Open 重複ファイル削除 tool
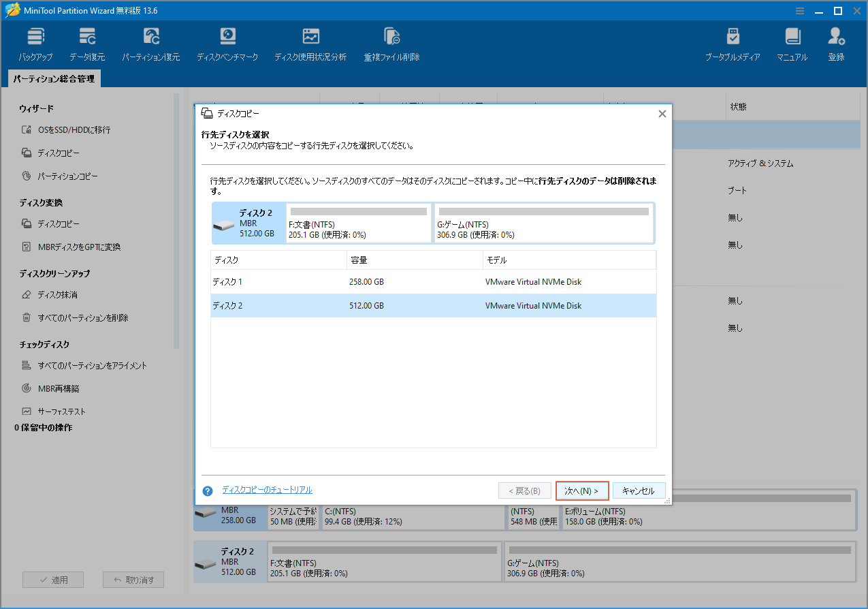The width and height of the screenshot is (868, 609). [391, 44]
